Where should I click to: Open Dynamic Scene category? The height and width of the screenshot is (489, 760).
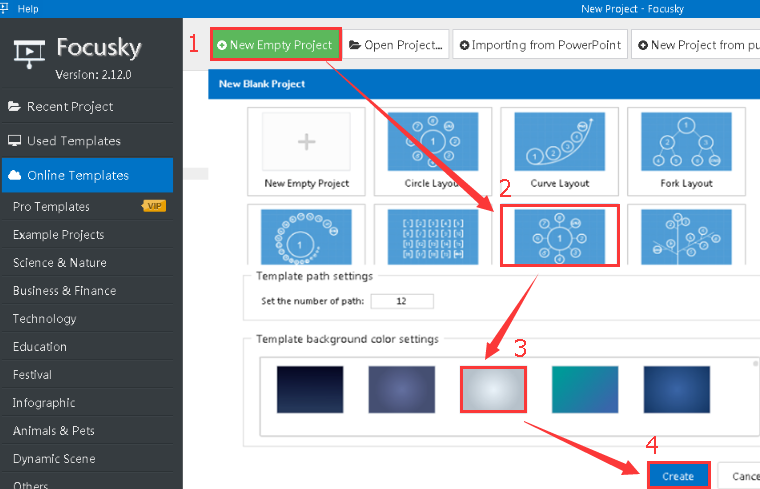pyautogui.click(x=87, y=458)
